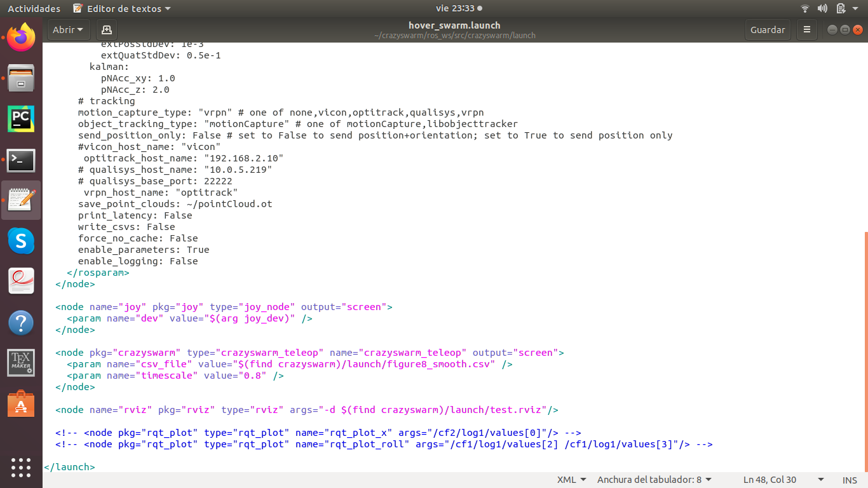Toggle the INS insert mode indicator

(850, 480)
